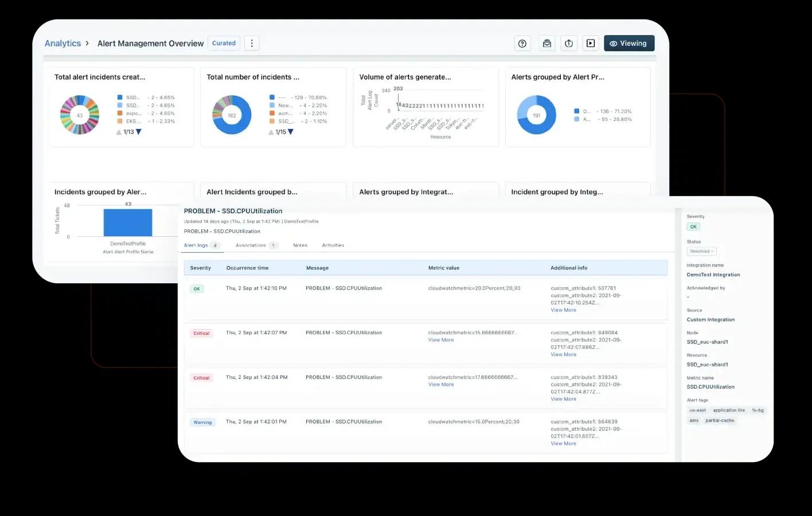Screen dimensions: 812x516
Task: Click the OK severity badge in the sidebar
Action: 693,226
